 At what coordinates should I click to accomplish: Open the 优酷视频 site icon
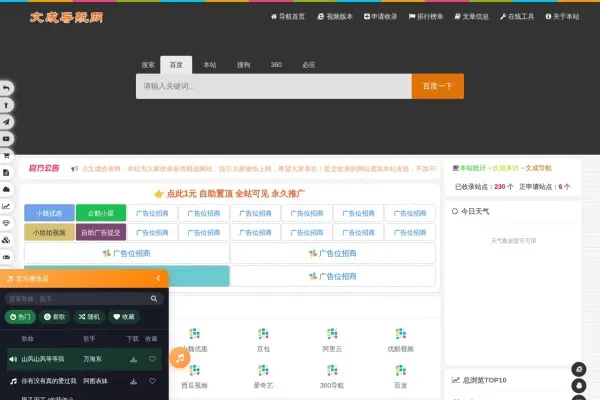pos(401,334)
